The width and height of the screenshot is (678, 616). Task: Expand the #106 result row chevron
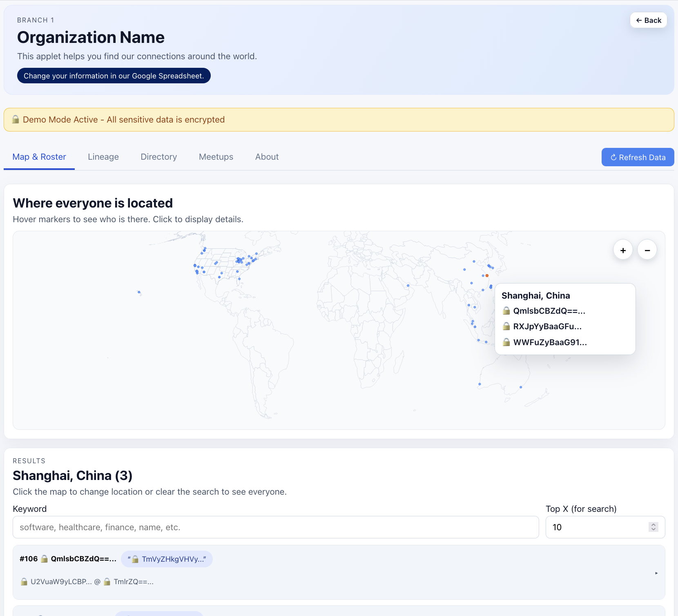pos(657,573)
